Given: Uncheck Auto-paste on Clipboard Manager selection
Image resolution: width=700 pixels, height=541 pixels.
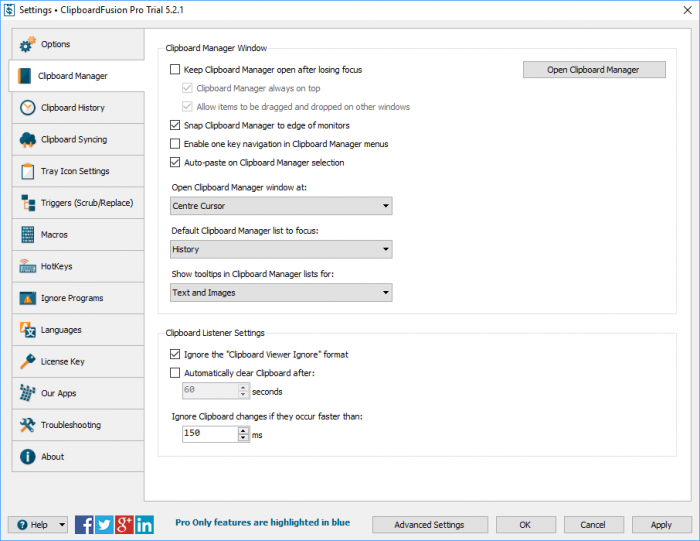Looking at the screenshot, I should (x=175, y=162).
